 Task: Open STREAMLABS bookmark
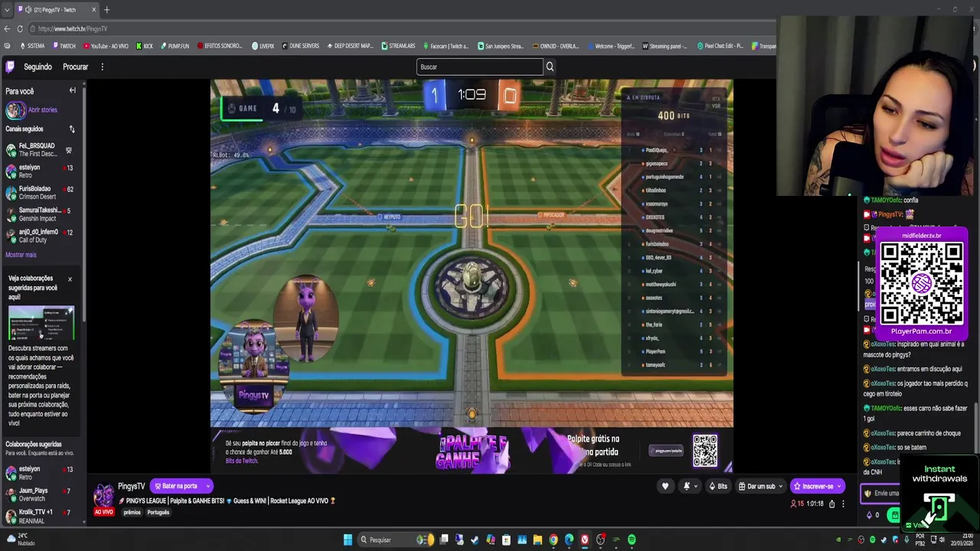pos(398,46)
